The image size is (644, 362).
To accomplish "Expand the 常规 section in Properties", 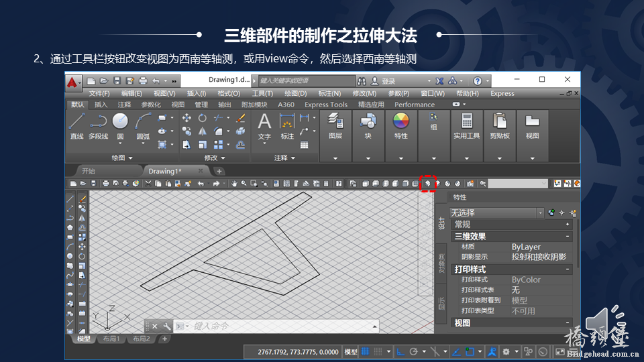I will coord(568,225).
